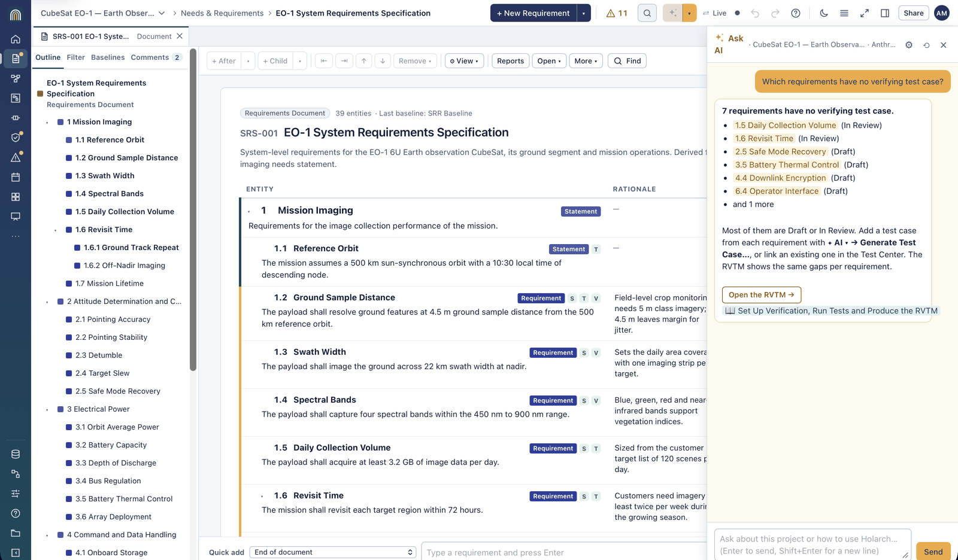Switch to the Baselines tab
The height and width of the screenshot is (560, 958).
tap(108, 57)
